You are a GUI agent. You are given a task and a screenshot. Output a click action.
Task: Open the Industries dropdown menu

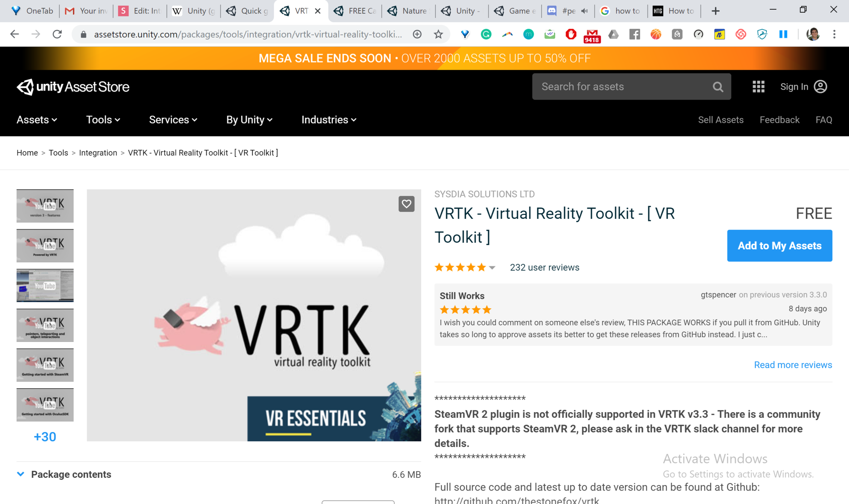(x=329, y=120)
